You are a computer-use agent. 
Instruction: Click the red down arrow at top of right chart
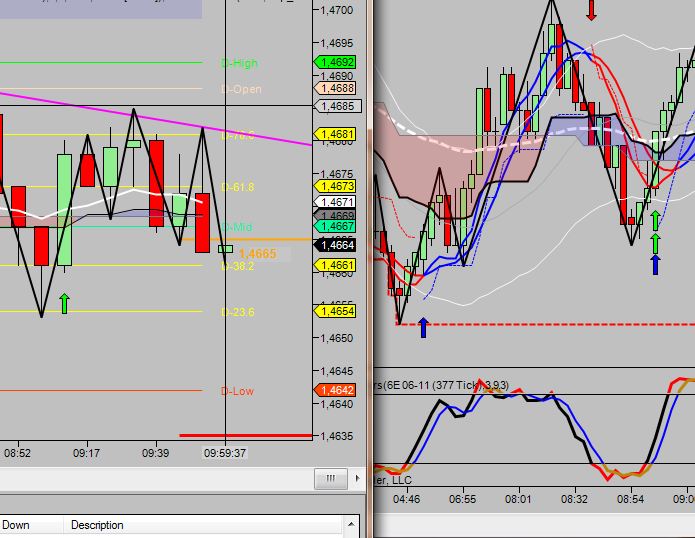pyautogui.click(x=591, y=10)
